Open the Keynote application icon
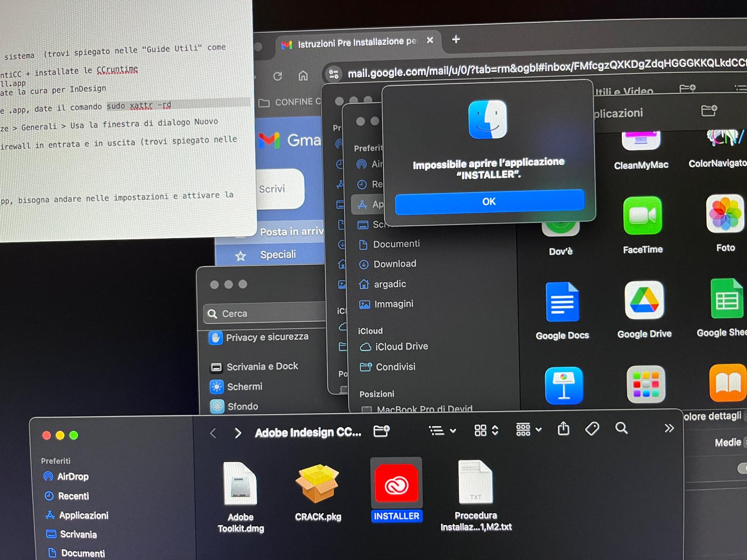The height and width of the screenshot is (560, 747). point(564,385)
